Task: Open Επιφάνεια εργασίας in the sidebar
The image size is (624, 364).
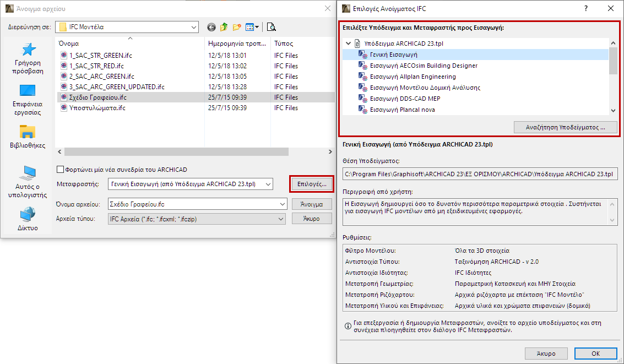Action: (x=28, y=100)
